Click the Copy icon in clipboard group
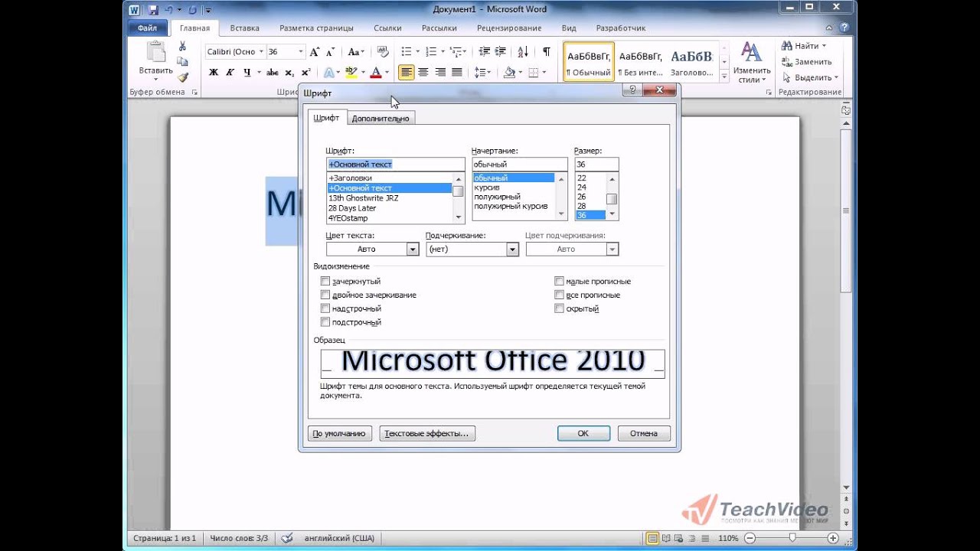The image size is (980, 551). [182, 62]
